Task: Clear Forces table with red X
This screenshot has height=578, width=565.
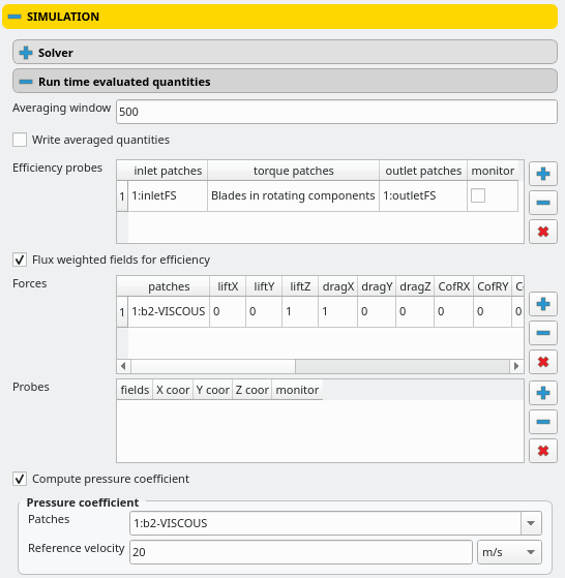Action: [x=543, y=362]
